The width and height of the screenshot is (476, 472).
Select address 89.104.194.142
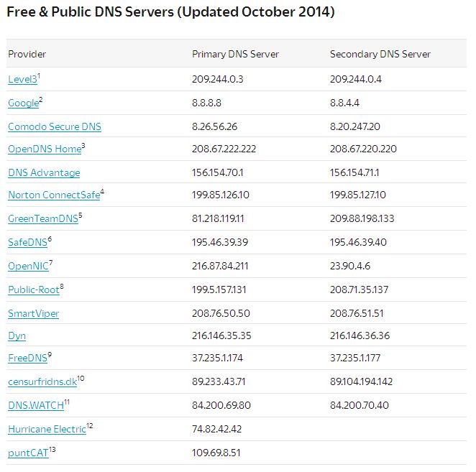pyautogui.click(x=361, y=381)
